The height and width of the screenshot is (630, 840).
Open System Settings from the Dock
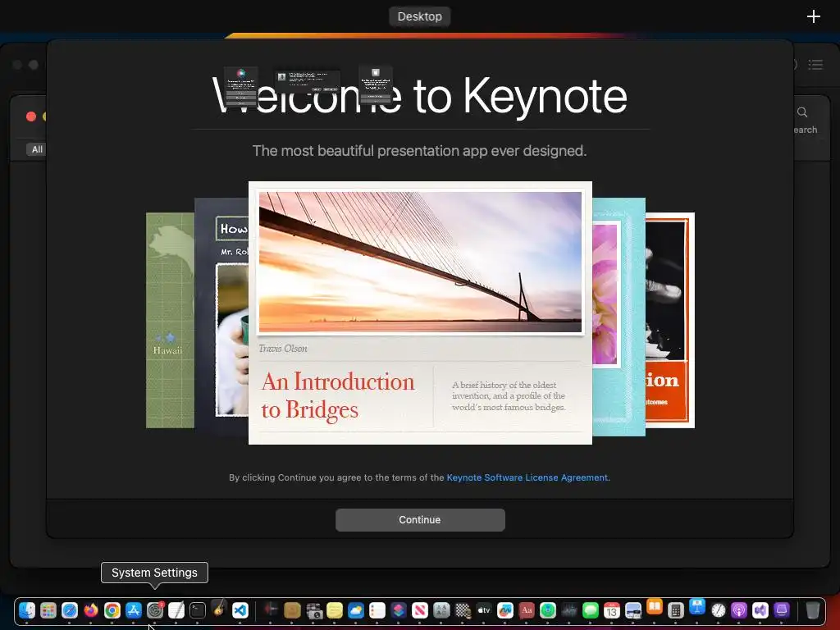[x=155, y=610]
